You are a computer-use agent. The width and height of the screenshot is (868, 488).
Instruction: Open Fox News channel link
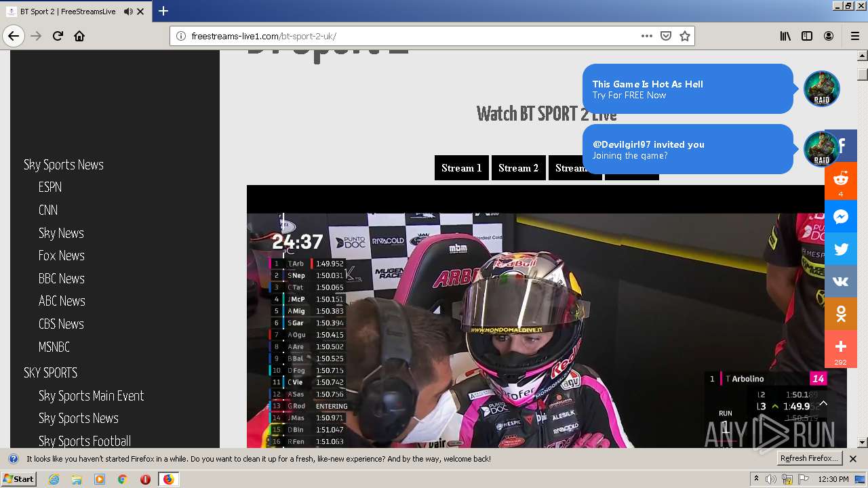pos(62,256)
